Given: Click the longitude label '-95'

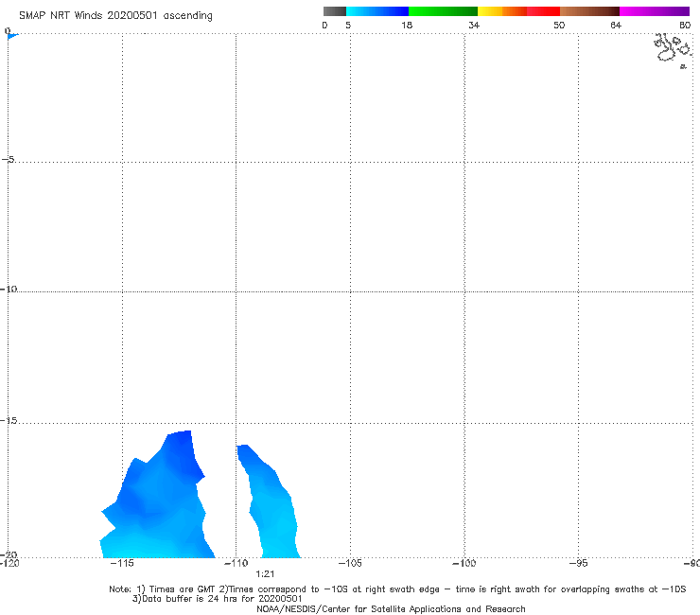Looking at the screenshot, I should pos(578,563).
